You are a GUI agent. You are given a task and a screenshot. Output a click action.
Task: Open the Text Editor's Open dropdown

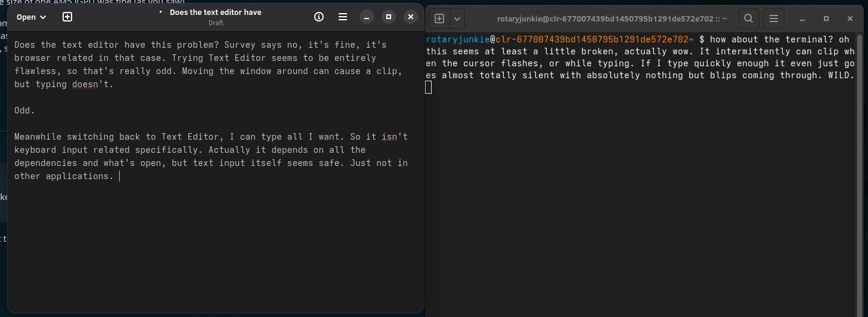(31, 17)
